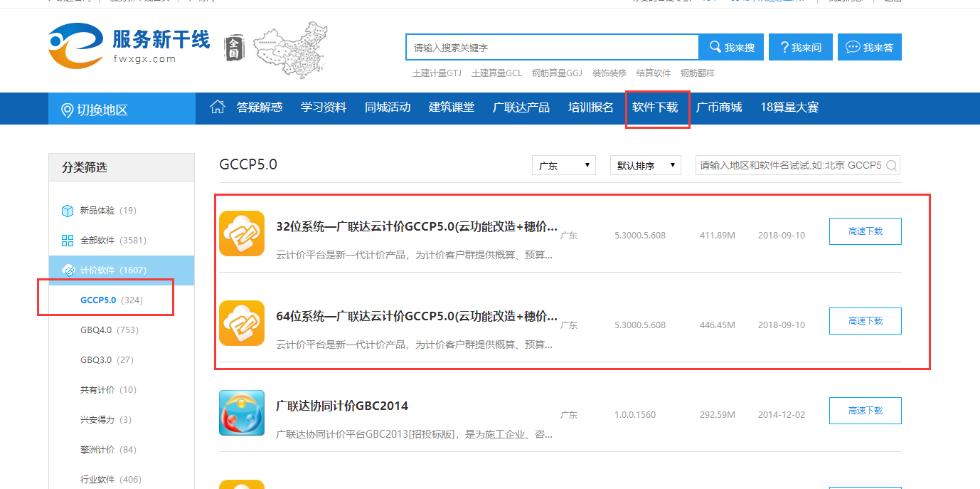Screen dimensions: 980x489
Task: Click hot keyword 钢筋算量GGJ
Action: tap(557, 73)
